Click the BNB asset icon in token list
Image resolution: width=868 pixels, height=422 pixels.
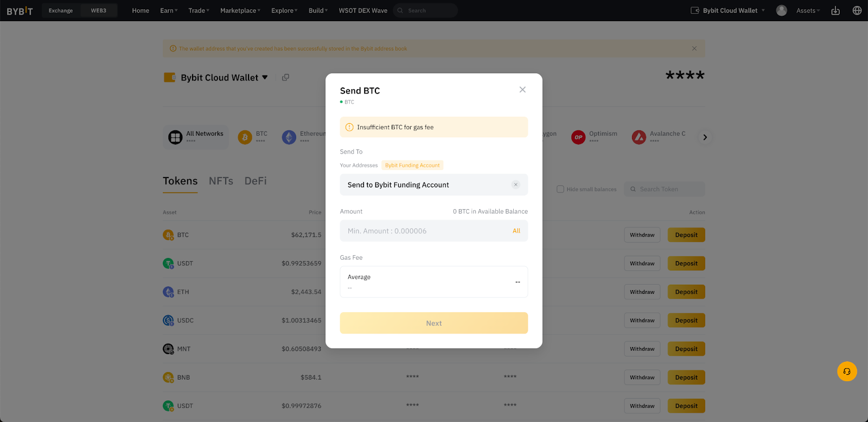point(168,377)
